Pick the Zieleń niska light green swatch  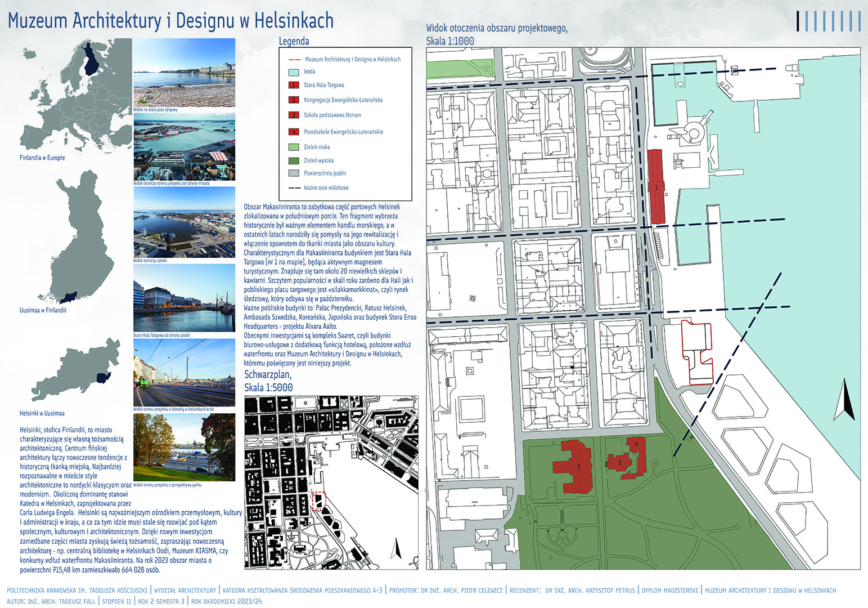[293, 147]
